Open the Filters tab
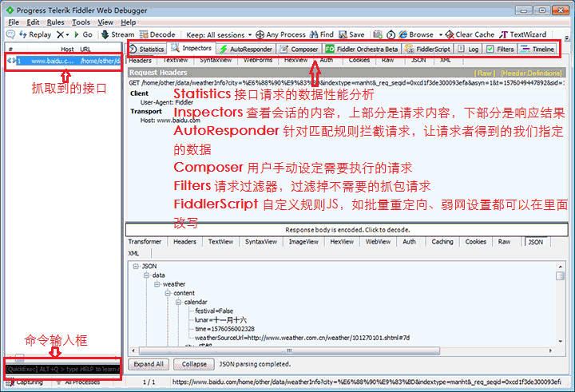This screenshot has width=575, height=392. (x=500, y=49)
